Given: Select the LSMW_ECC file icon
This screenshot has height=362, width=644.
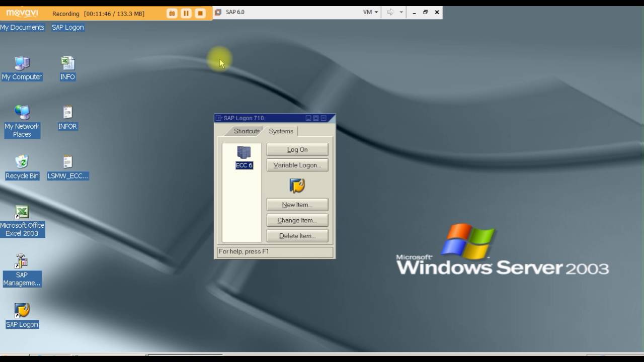Looking at the screenshot, I should tap(67, 167).
